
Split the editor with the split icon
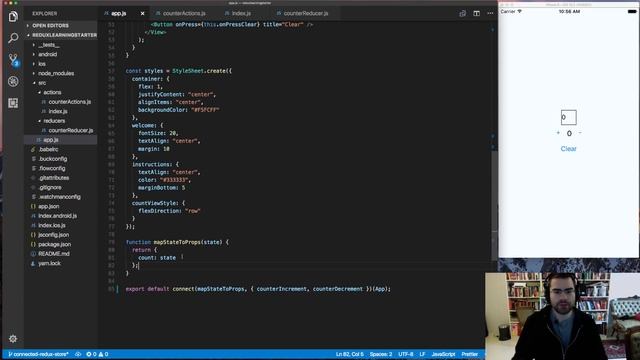476,13
